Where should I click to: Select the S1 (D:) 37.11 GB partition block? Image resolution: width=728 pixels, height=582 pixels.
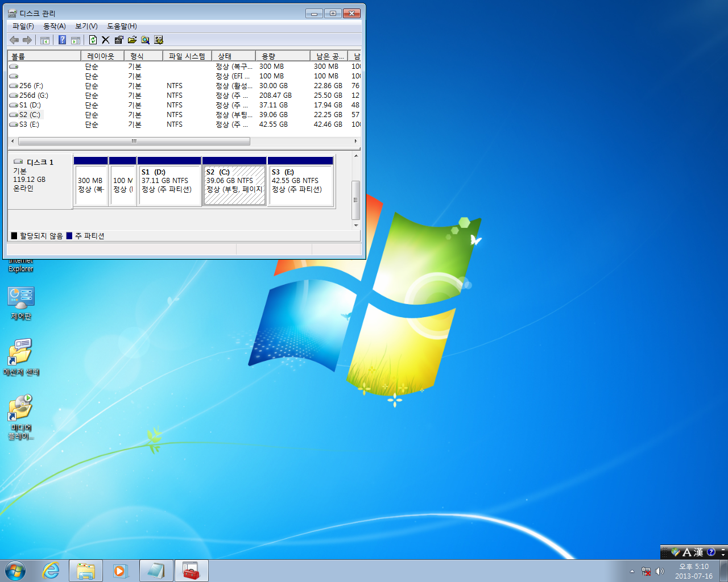pos(169,181)
